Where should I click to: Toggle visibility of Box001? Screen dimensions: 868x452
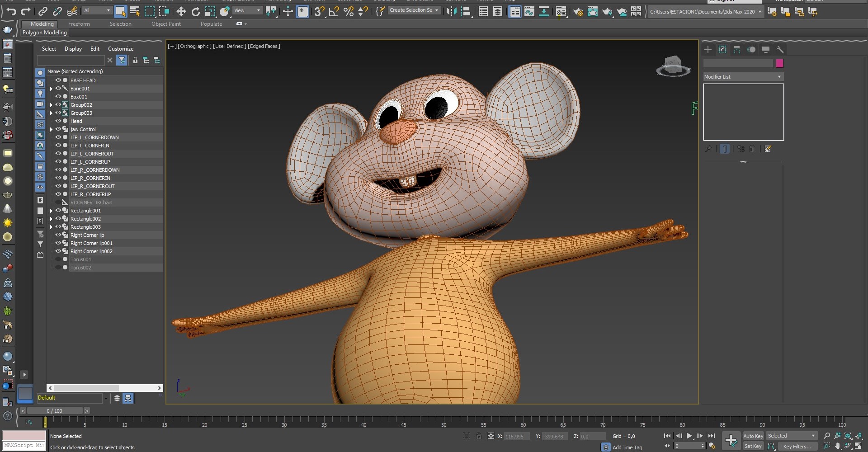(58, 97)
